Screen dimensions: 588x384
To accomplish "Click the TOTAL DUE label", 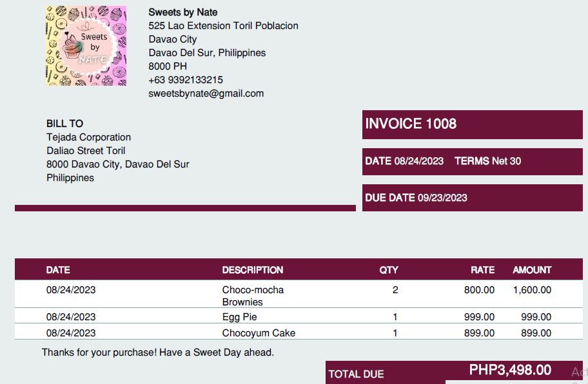I will [x=356, y=374].
